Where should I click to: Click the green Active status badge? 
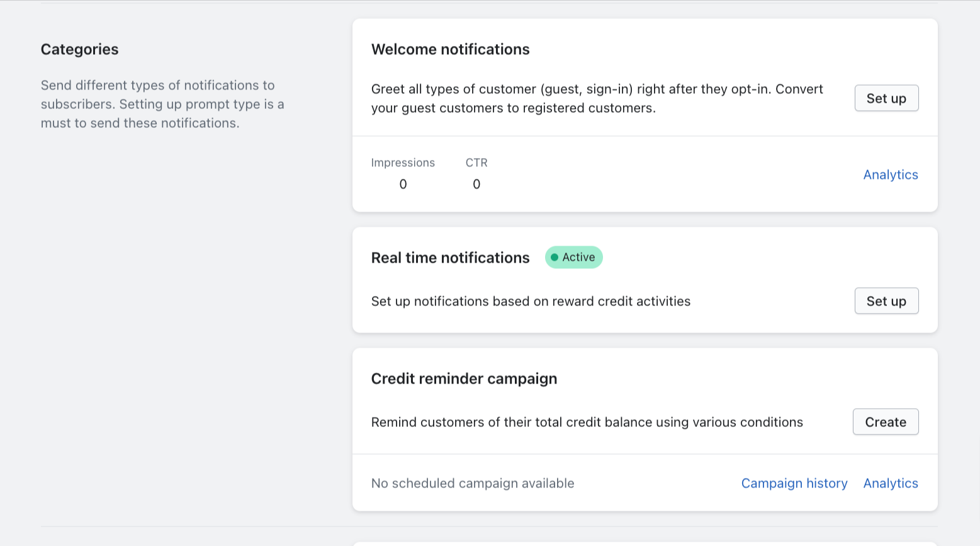click(573, 257)
